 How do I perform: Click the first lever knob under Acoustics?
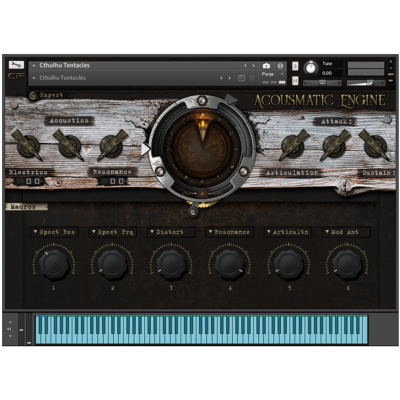pyautogui.click(x=27, y=146)
